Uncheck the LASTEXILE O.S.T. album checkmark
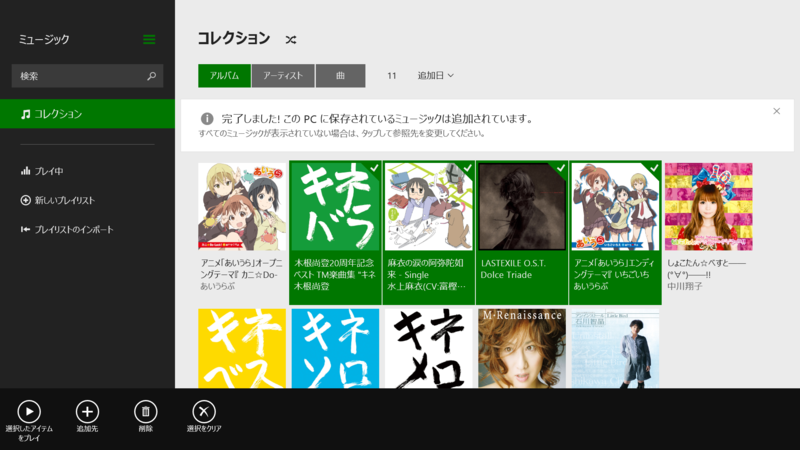The image size is (800, 450). pyautogui.click(x=561, y=168)
